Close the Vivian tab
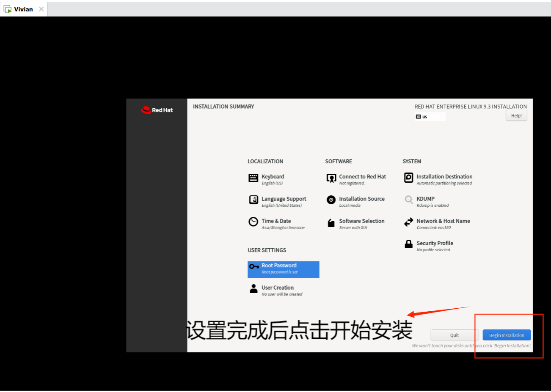 (41, 9)
